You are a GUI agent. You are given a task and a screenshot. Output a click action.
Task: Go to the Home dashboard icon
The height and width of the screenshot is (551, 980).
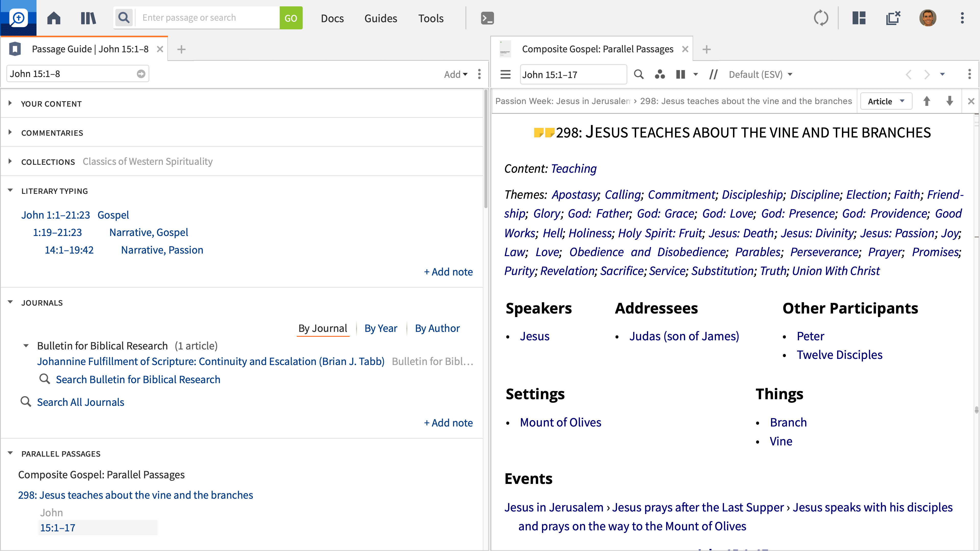point(54,18)
